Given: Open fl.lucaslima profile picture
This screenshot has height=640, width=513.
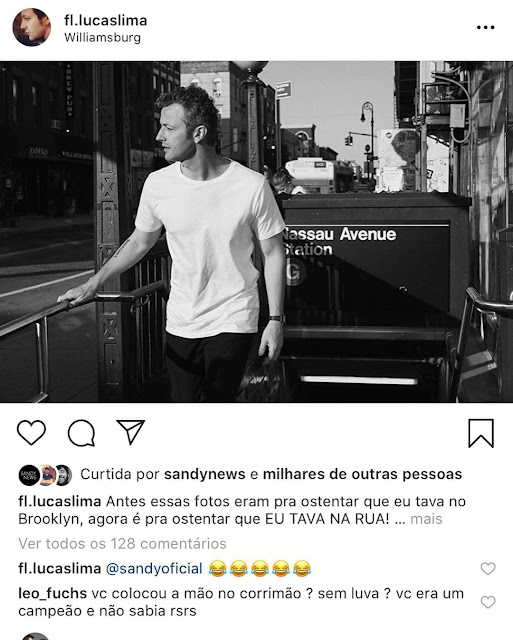Looking at the screenshot, I should coord(32,27).
